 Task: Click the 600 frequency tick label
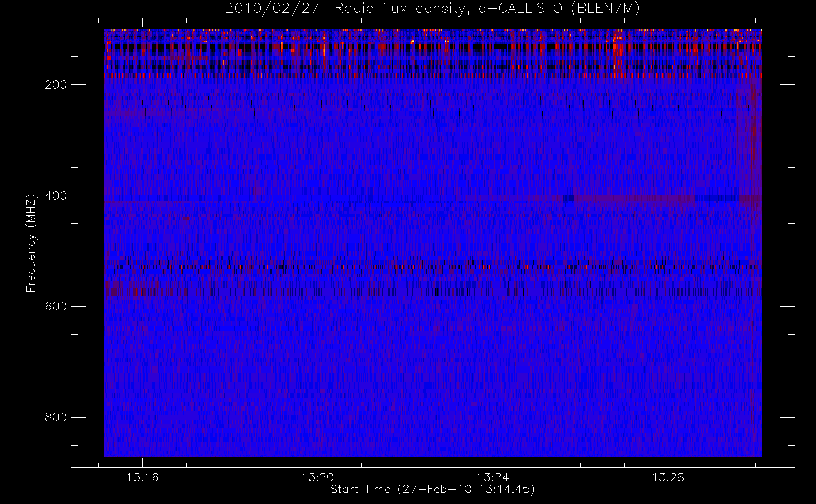(56, 306)
